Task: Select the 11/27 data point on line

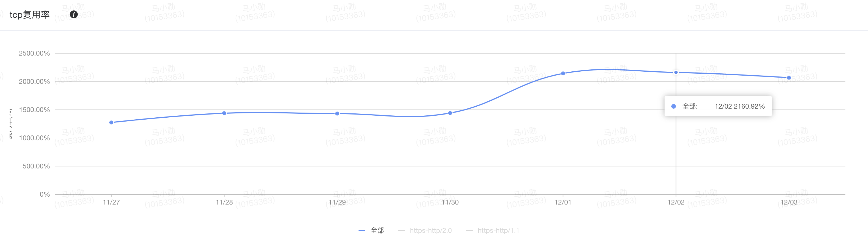Action: click(x=111, y=122)
